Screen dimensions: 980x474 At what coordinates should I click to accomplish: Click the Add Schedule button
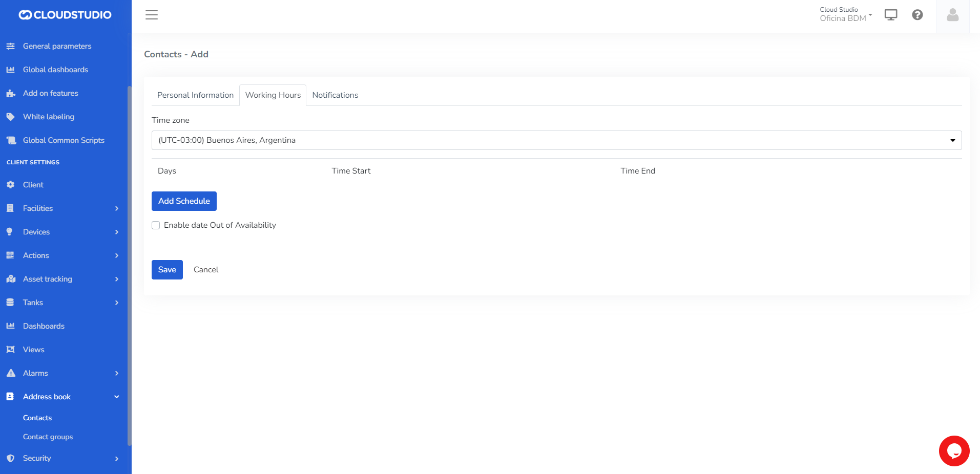pos(184,201)
